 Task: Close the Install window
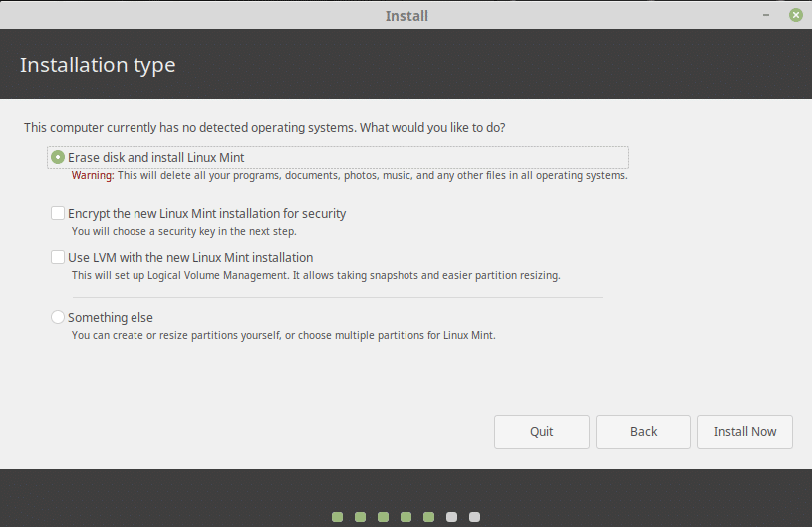796,15
